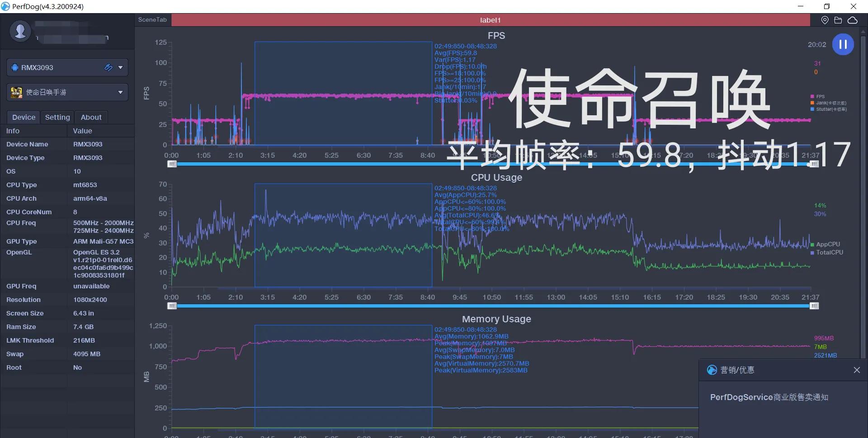Toggle the TotalCPU legend in CPU chart
Screen dimensions: 868x438
[x=826, y=253]
